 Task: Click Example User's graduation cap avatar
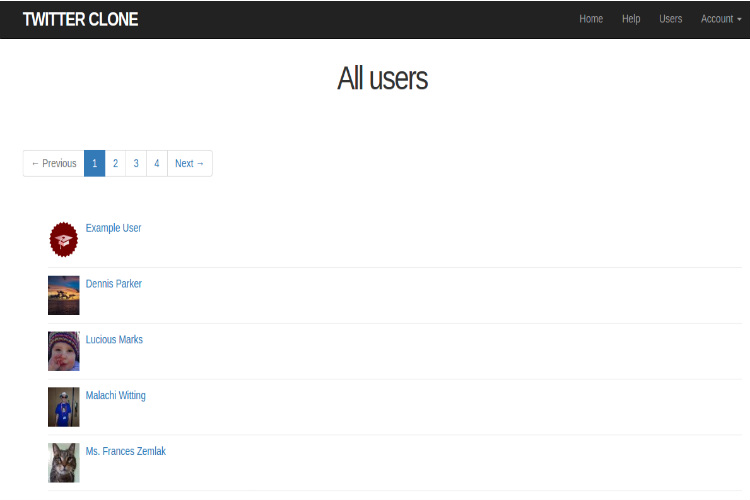[63, 239]
